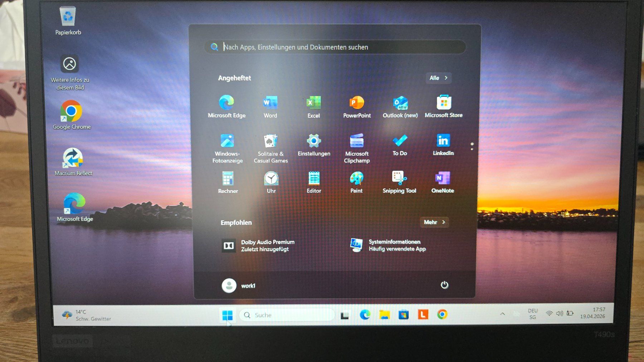Select 'Weitere Infos zu diesem Bild' icon

70,73
